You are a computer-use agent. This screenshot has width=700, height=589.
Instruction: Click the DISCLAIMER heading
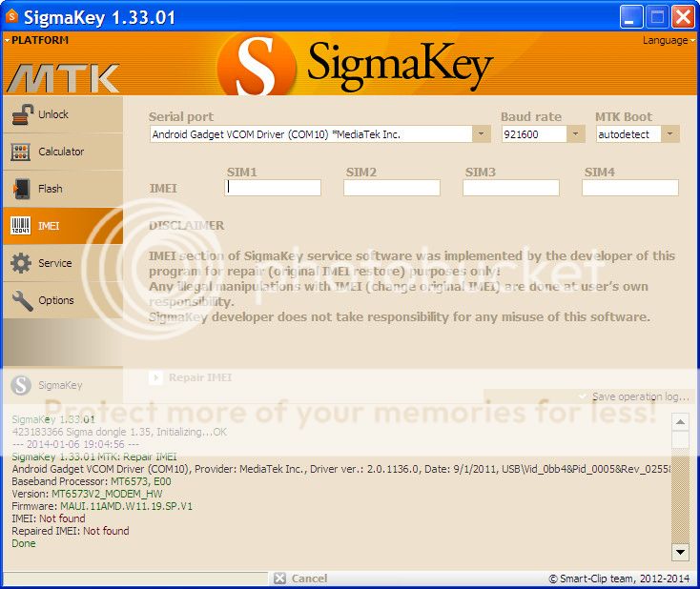tap(187, 225)
